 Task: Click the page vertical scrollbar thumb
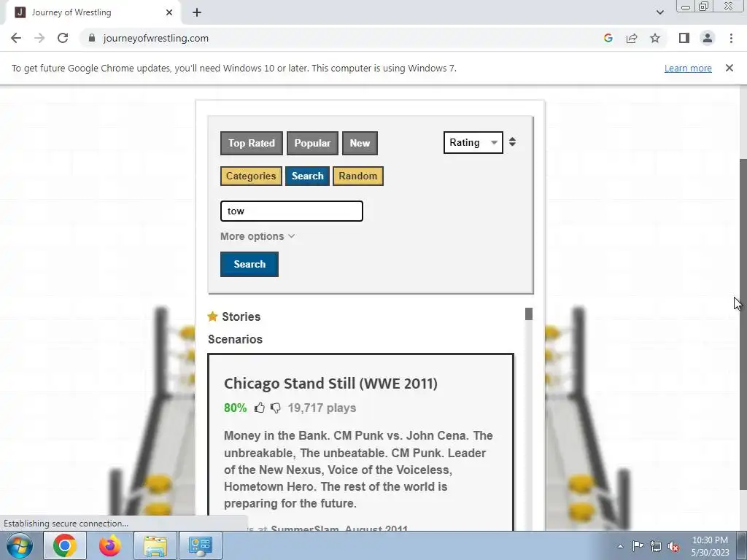coord(743,324)
